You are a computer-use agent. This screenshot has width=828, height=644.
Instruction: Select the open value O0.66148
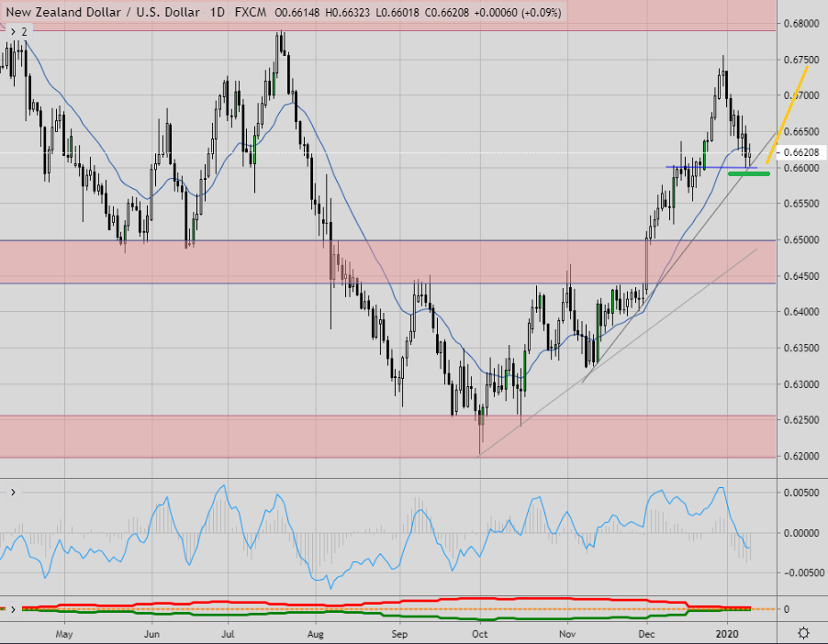pyautogui.click(x=297, y=12)
